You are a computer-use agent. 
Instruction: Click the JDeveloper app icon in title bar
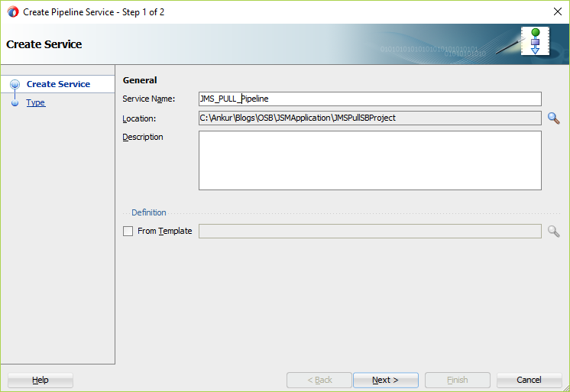pyautogui.click(x=13, y=12)
